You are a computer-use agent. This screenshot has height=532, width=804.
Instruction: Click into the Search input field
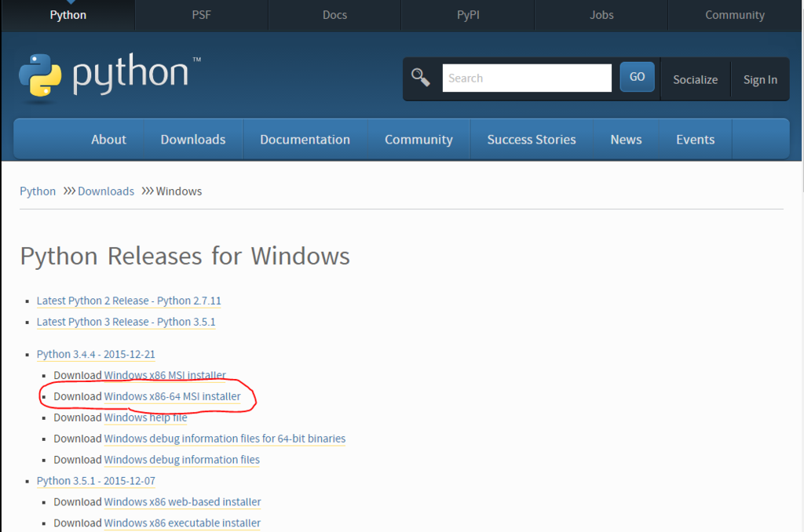click(x=527, y=78)
